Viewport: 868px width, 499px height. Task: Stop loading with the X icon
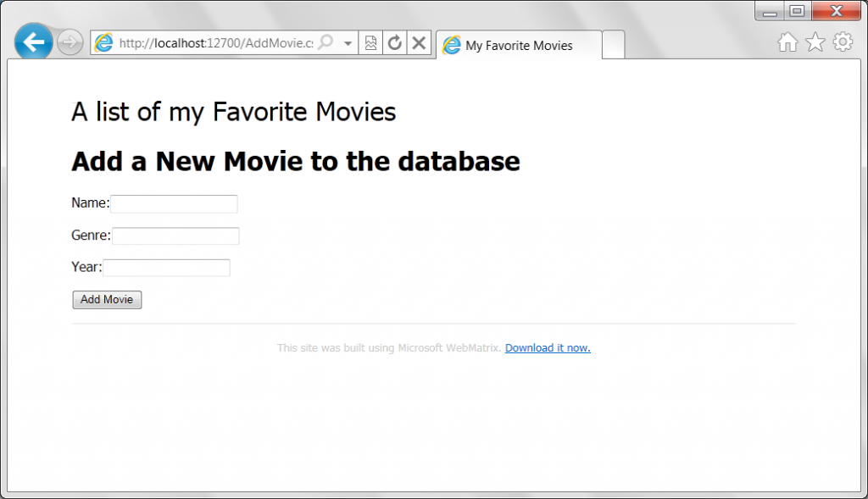point(419,43)
